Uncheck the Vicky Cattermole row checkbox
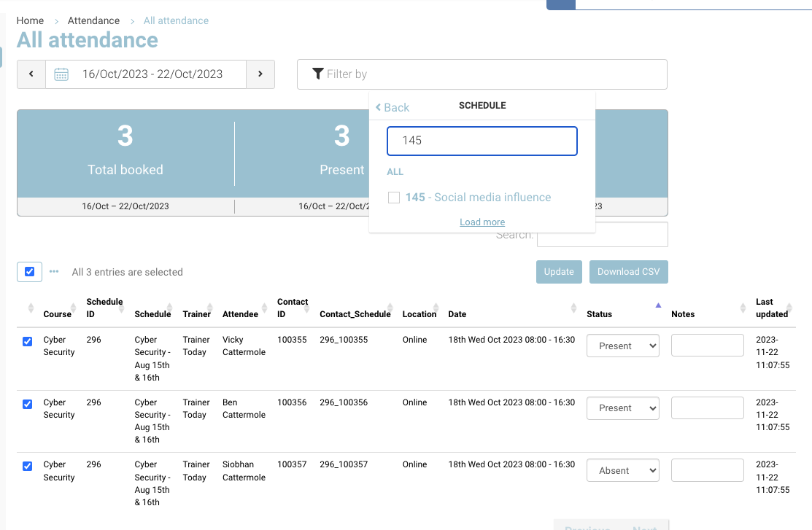Screen dimensions: 812x530 click(28, 341)
